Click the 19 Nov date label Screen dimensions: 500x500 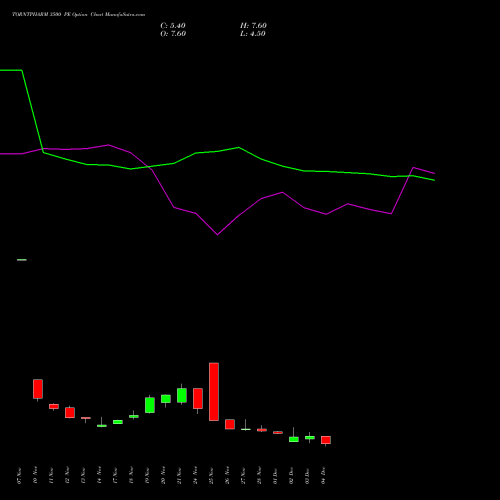147,476
